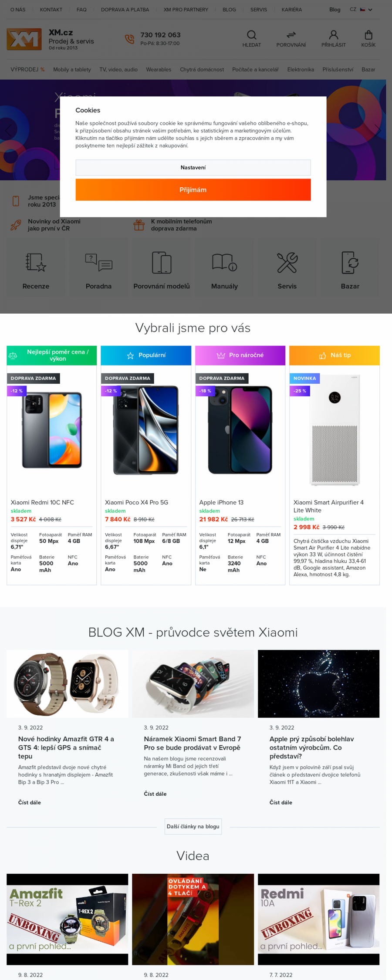This screenshot has width=392, height=980.
Task: Open the Wearables category menu
Action: pos(159,70)
